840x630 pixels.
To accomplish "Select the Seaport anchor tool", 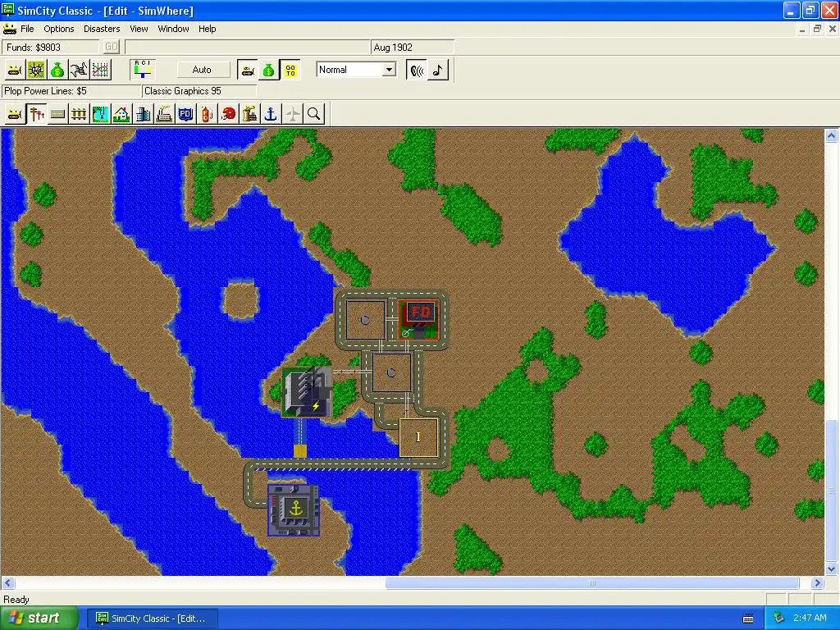I will 271,114.
